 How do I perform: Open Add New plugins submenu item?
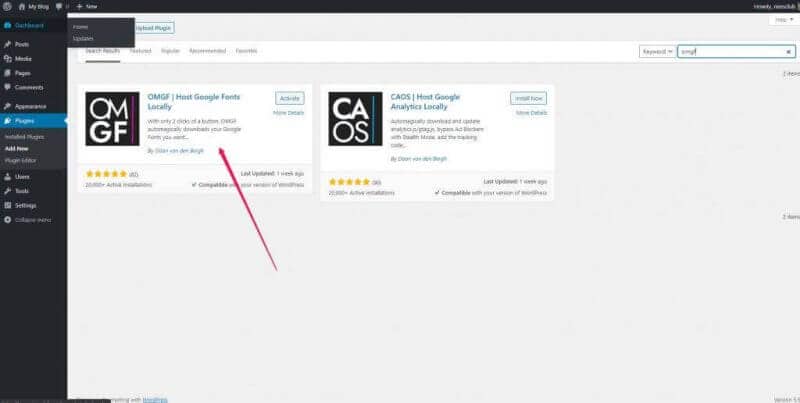[x=16, y=148]
